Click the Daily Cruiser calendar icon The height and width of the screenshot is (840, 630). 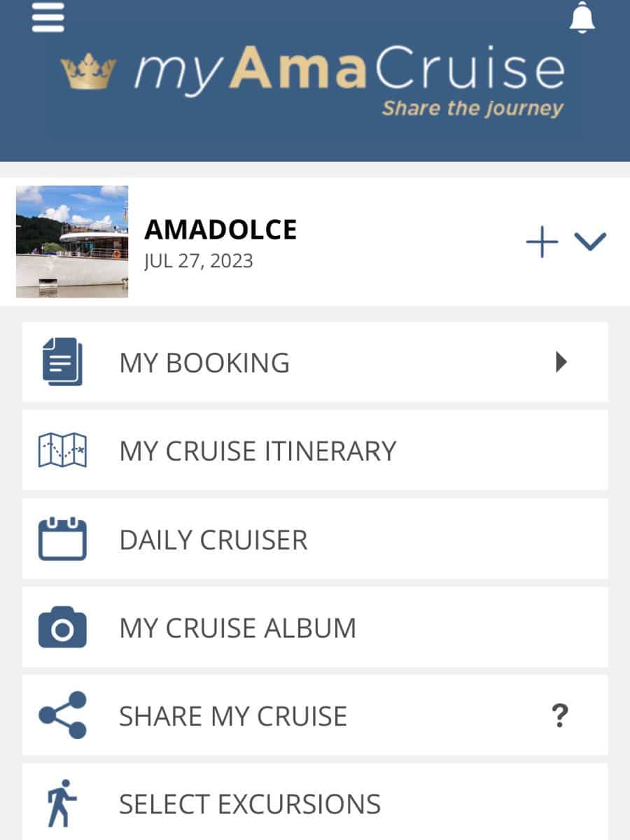[x=62, y=539]
